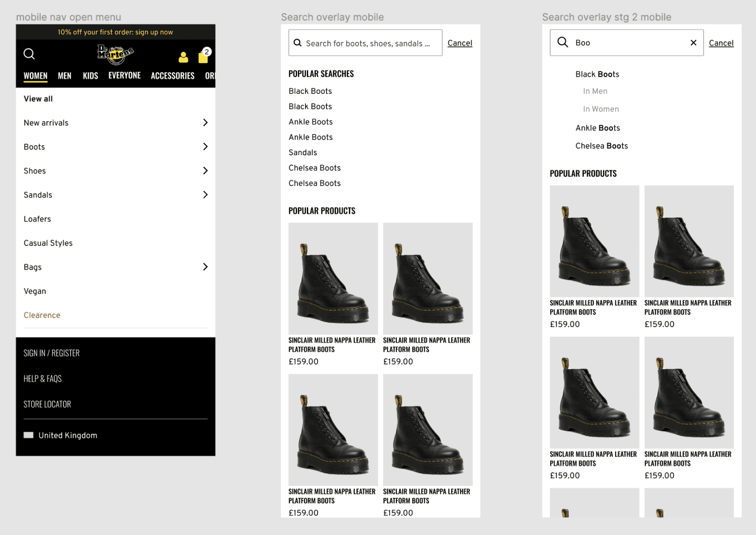This screenshot has width=756, height=535.
Task: Select the first 'Chelsea Boots' popular search
Action: point(315,168)
